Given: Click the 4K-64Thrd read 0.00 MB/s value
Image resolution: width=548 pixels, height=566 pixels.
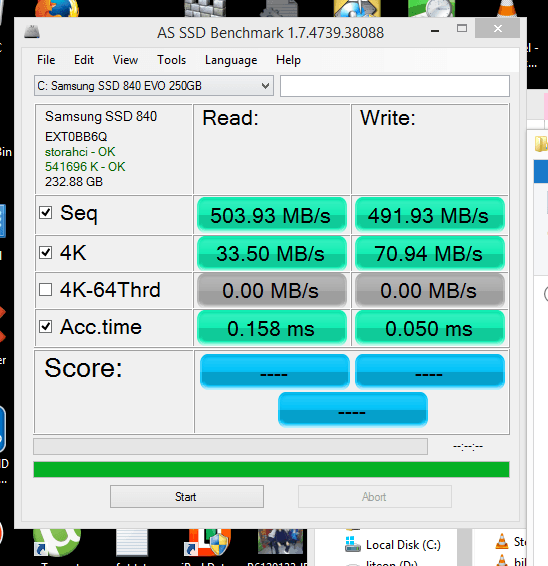Looking at the screenshot, I should 272,291.
